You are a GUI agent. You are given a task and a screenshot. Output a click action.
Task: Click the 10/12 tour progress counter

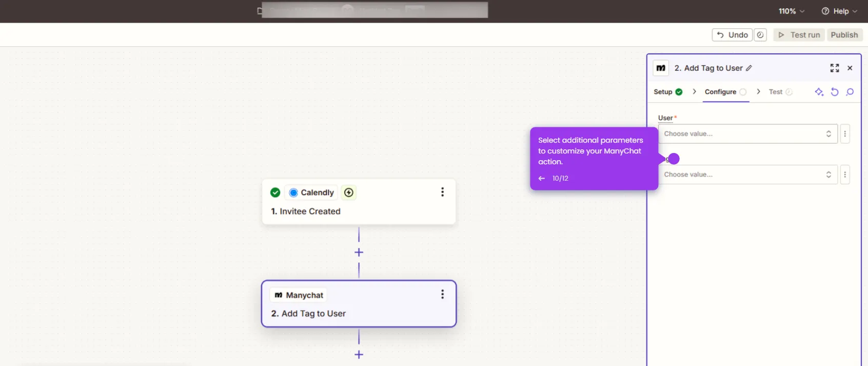click(560, 178)
